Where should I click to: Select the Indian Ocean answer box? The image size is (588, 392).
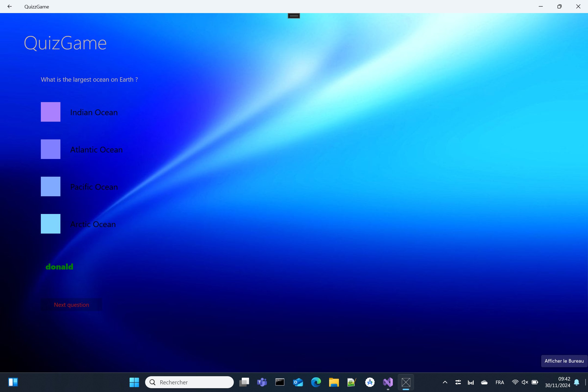tap(51, 112)
